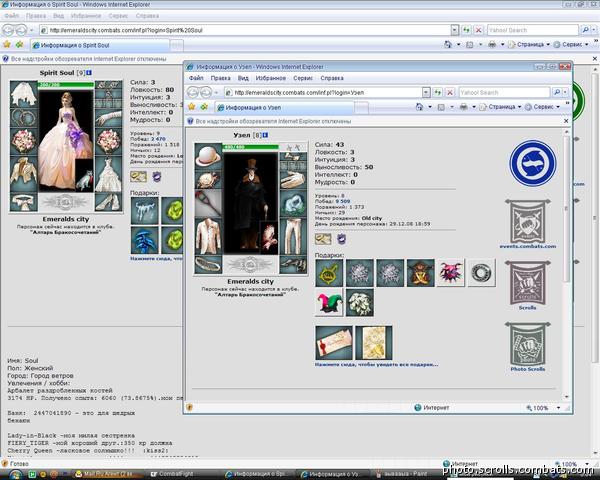Click the vertical scrollbar of the front Узел window

(x=566, y=264)
